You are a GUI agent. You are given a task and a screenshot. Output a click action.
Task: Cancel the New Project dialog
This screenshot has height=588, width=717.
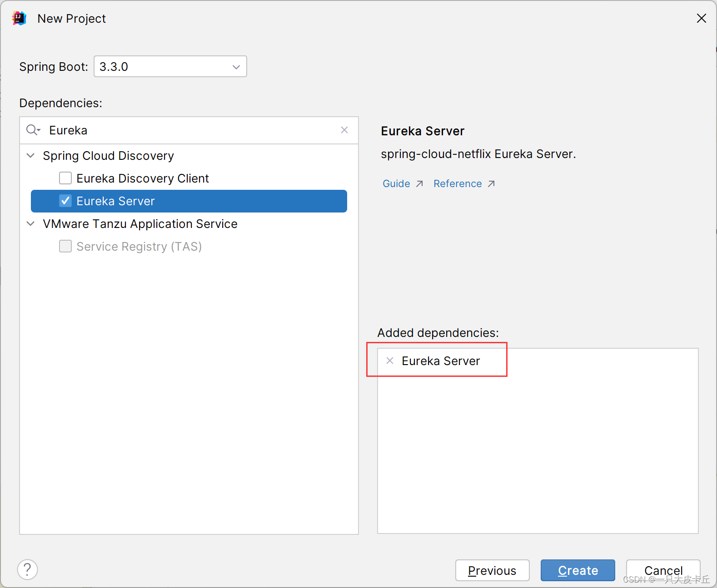click(663, 570)
